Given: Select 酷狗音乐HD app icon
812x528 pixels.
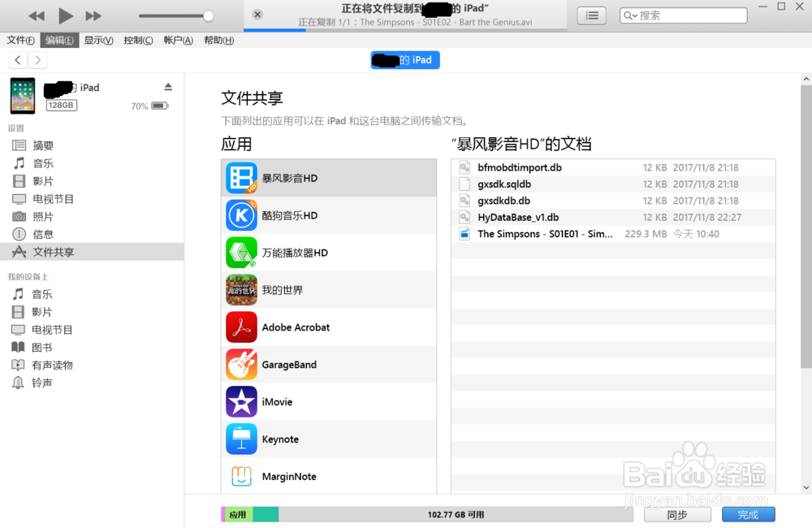Looking at the screenshot, I should click(x=241, y=215).
